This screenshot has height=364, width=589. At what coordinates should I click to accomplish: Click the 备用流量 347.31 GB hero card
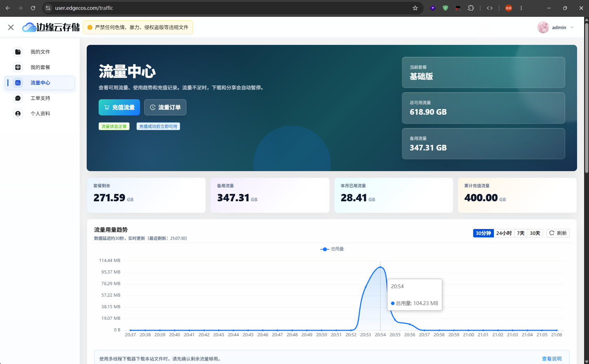click(x=483, y=144)
